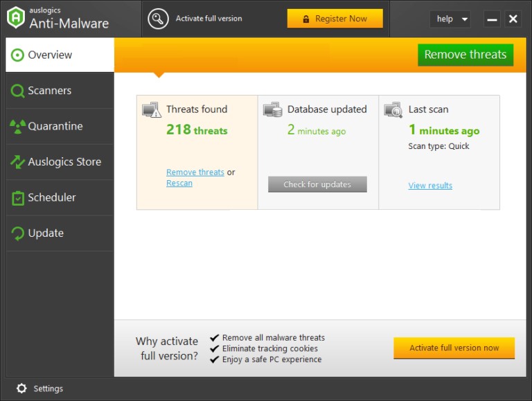Open Settings at the bottom left
532x401 pixels.
[39, 389]
